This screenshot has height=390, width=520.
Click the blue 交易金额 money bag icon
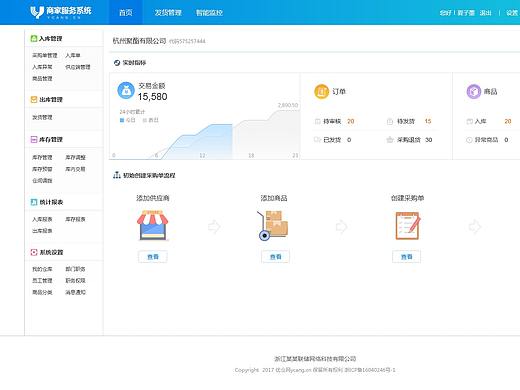pyautogui.click(x=126, y=91)
